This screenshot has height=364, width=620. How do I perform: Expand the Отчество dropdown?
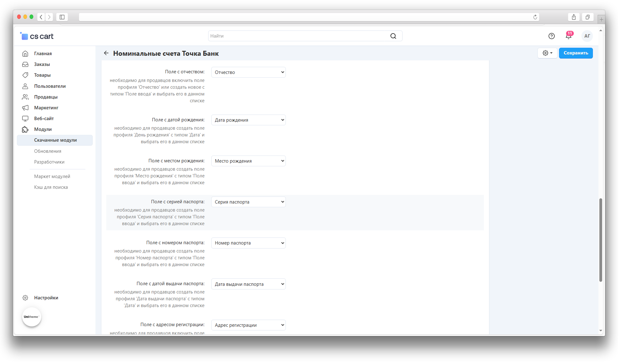(x=248, y=72)
